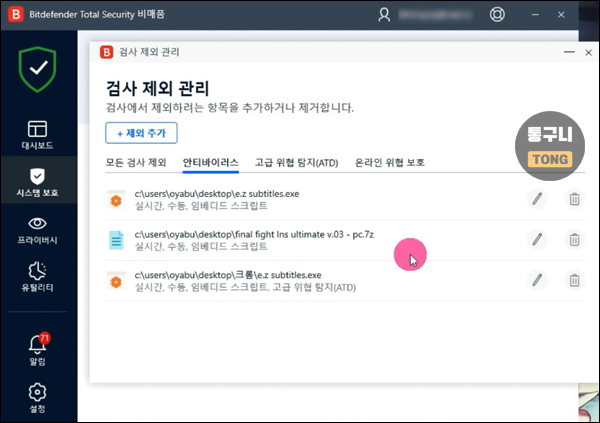
Task: Click file icon of final fight .7z entry
Action: click(116, 240)
